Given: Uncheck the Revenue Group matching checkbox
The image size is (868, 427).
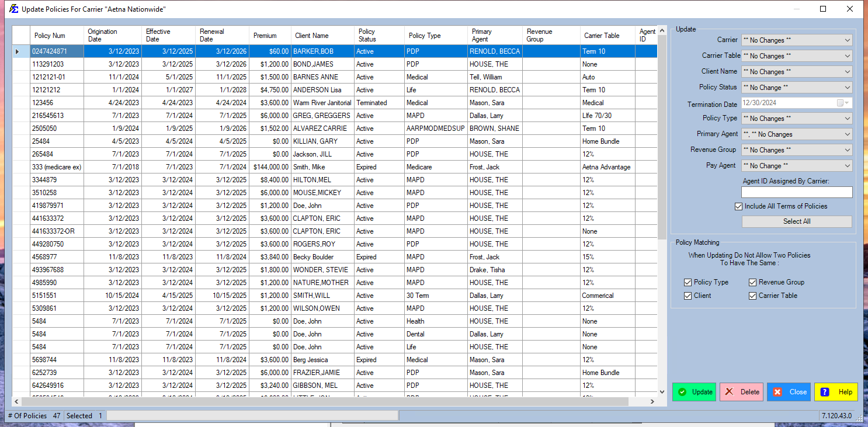Looking at the screenshot, I should 753,282.
